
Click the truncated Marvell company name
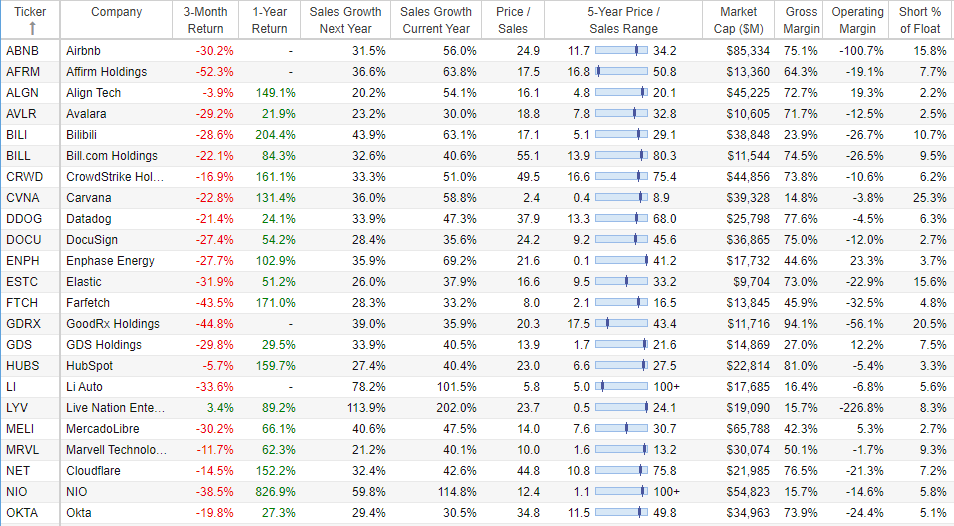[116, 449]
